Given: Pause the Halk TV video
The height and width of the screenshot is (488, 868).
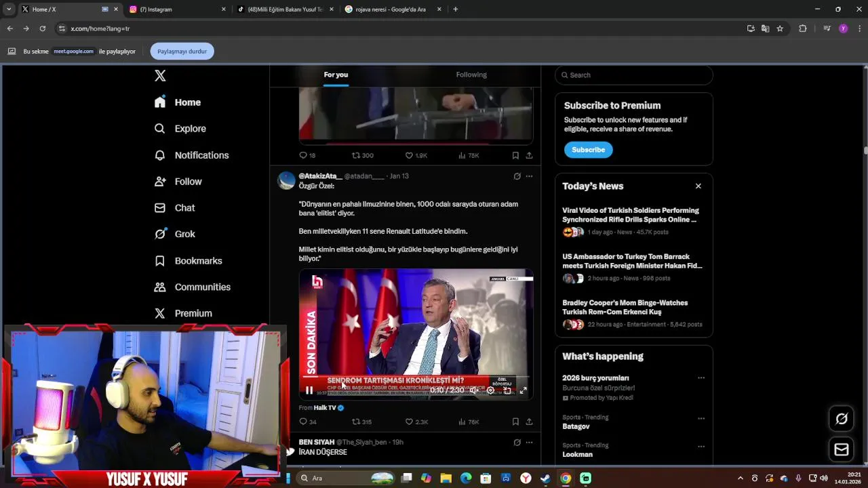Looking at the screenshot, I should pyautogui.click(x=309, y=390).
